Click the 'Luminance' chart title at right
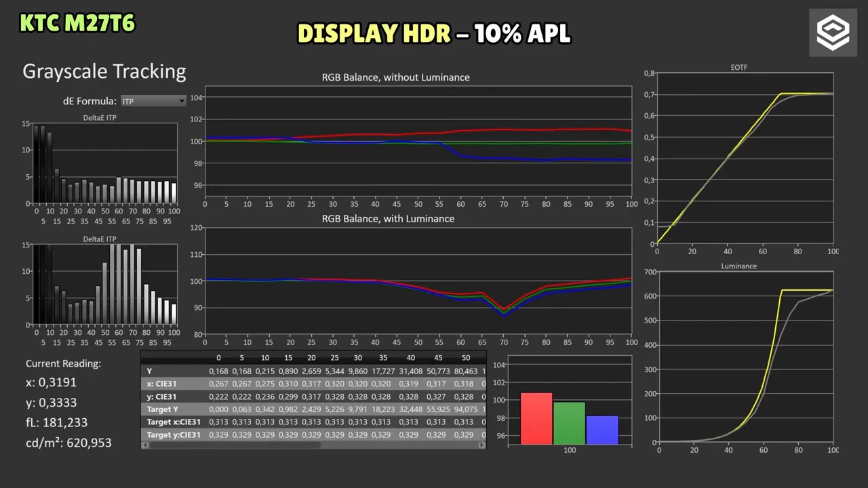 (x=739, y=266)
